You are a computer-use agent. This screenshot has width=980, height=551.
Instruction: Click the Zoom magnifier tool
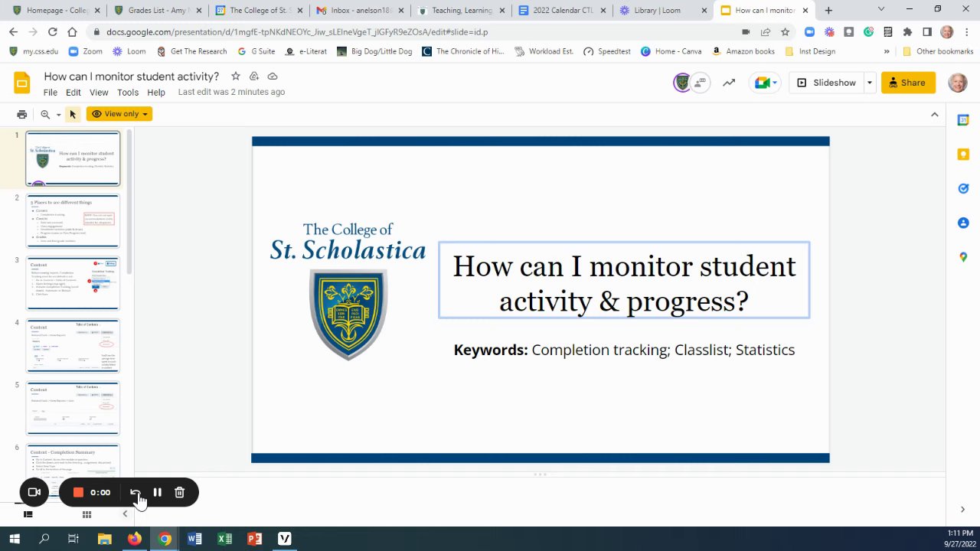45,114
